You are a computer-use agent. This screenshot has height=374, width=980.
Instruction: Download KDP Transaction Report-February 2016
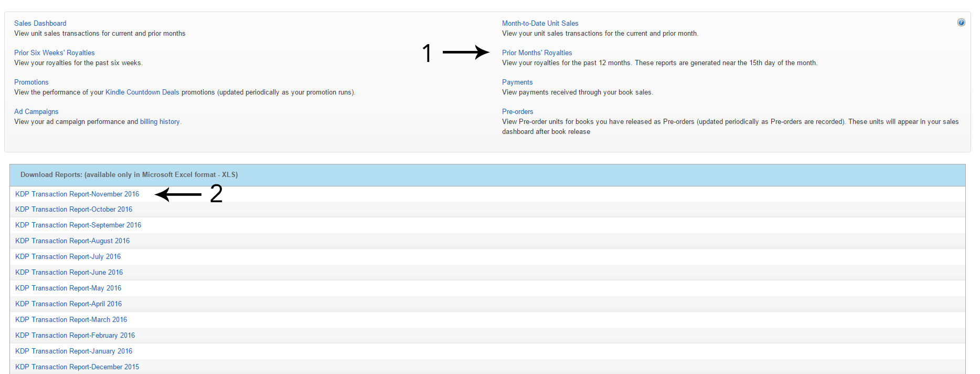pyautogui.click(x=75, y=335)
